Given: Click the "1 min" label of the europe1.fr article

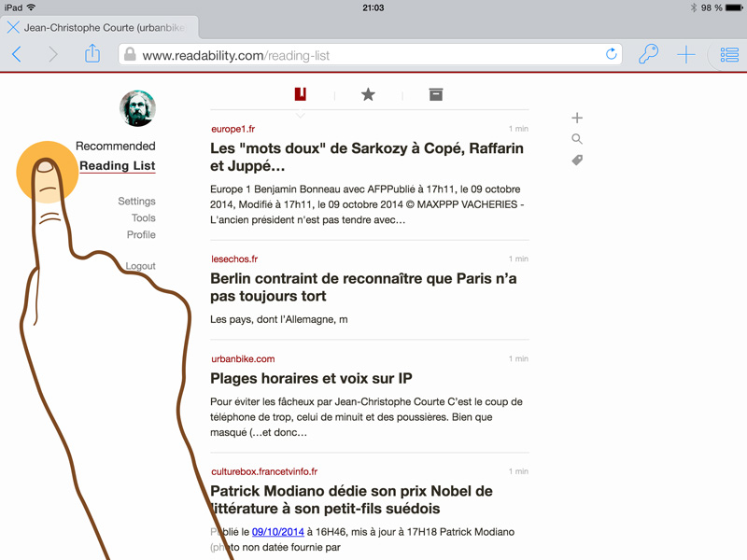Looking at the screenshot, I should (x=518, y=129).
